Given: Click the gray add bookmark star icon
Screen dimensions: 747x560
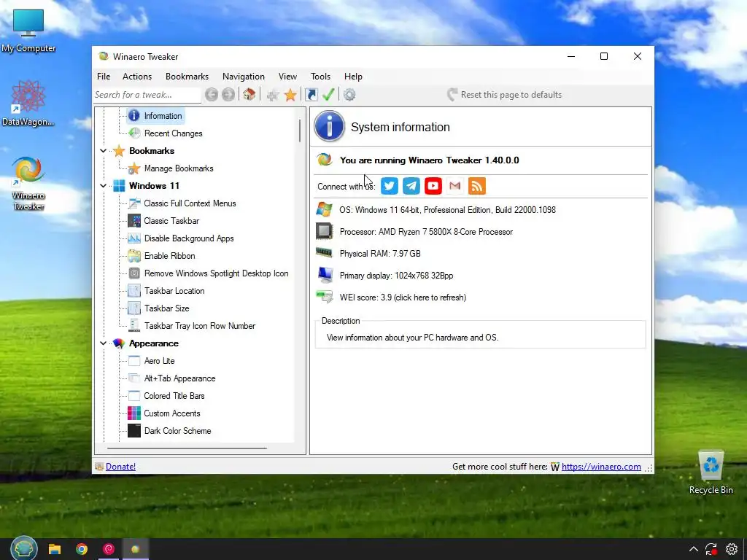Looking at the screenshot, I should pos(273,96).
